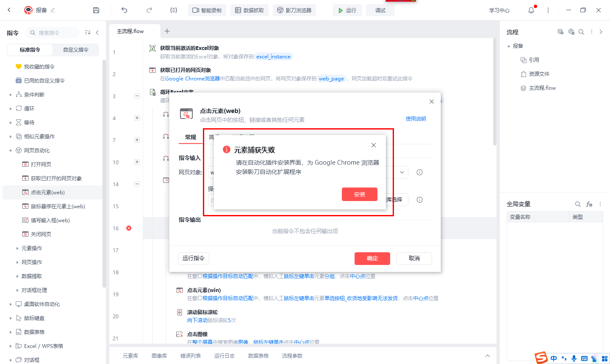Image resolution: width=610 pixels, height=364 pixels.
Task: Open the 使用说明 link
Action: coord(416,119)
